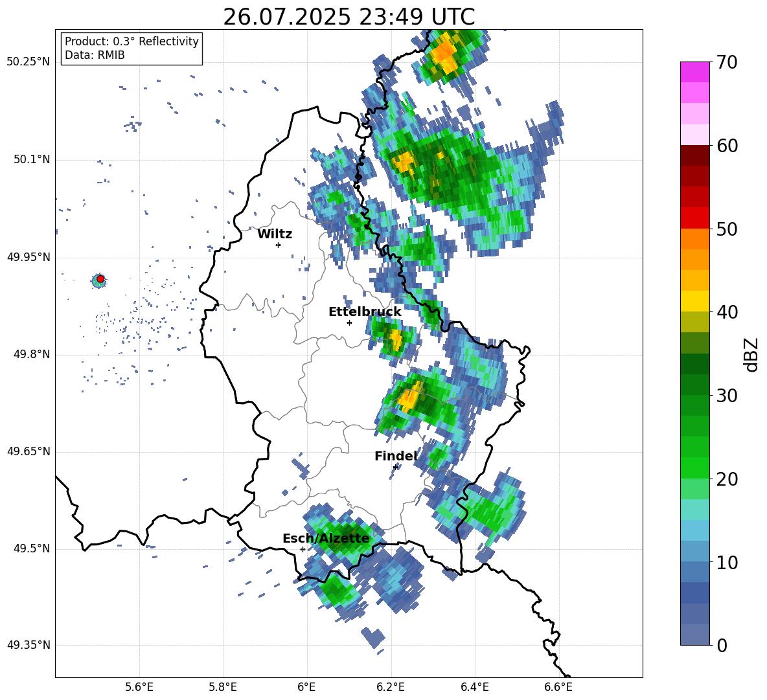The height and width of the screenshot is (700, 767).
Task: Click the 49.8°N latitude label
Action: pyautogui.click(x=32, y=354)
